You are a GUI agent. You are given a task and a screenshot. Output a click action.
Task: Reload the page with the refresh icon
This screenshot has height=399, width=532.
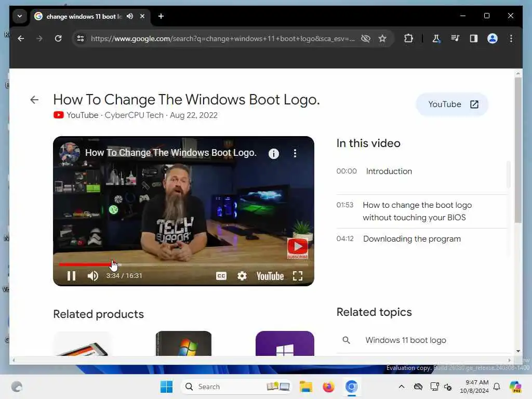pos(58,38)
